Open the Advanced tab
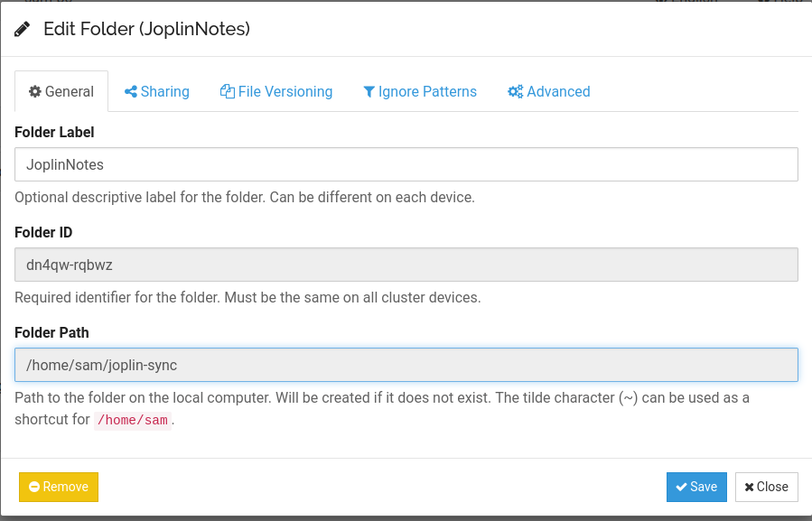The image size is (812, 521). tap(549, 92)
